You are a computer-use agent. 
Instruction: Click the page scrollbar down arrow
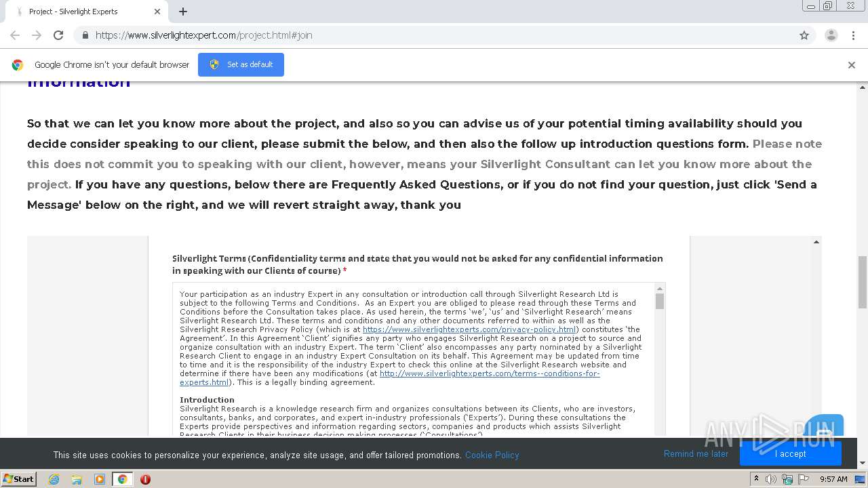[x=863, y=463]
